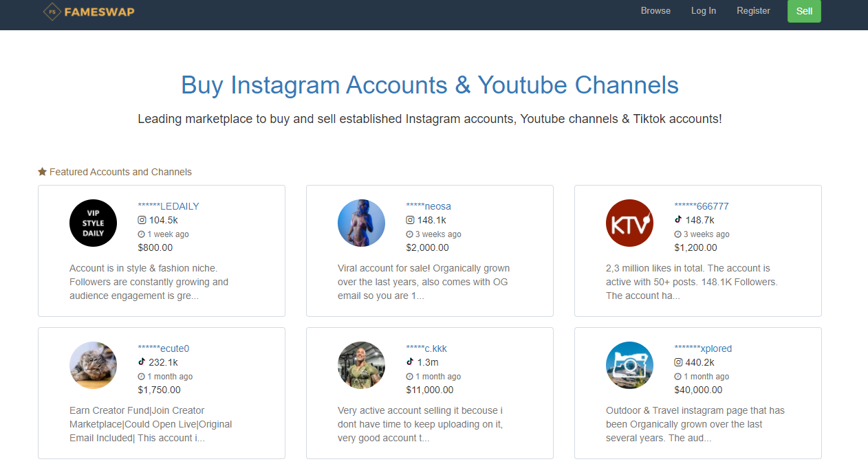This screenshot has width=868, height=466.
Task: Click the TikTok icon next to 1.3m
Action: pos(410,362)
